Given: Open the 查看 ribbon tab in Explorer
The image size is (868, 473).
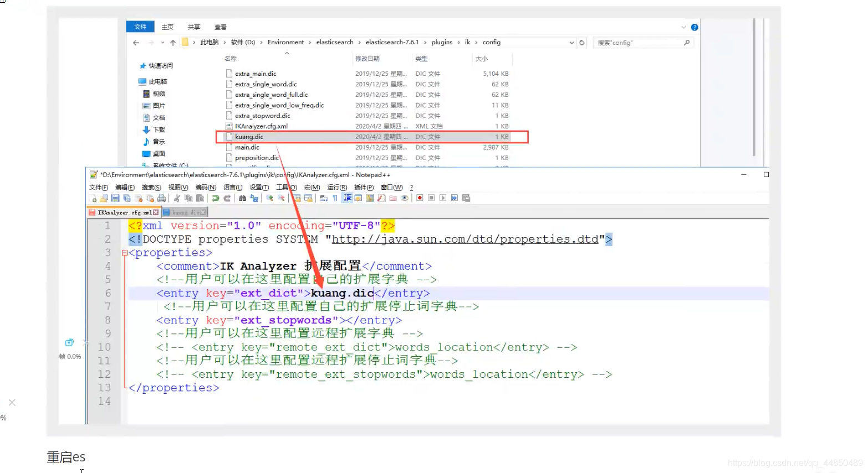Looking at the screenshot, I should tap(220, 27).
